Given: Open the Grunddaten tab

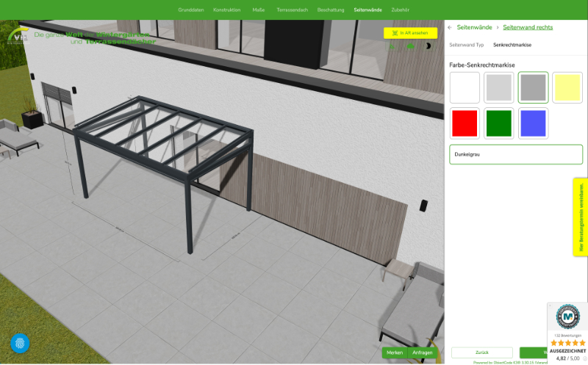Looking at the screenshot, I should click(x=190, y=10).
